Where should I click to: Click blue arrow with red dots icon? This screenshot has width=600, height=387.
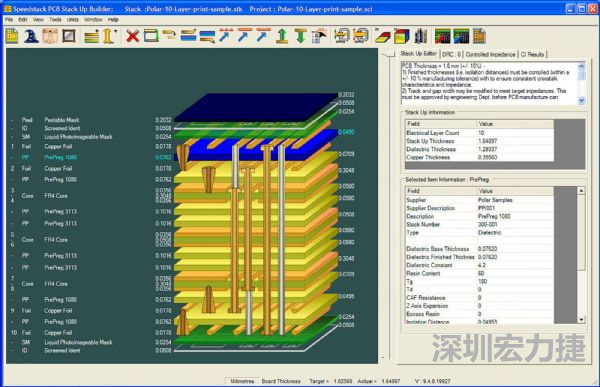tap(226, 36)
